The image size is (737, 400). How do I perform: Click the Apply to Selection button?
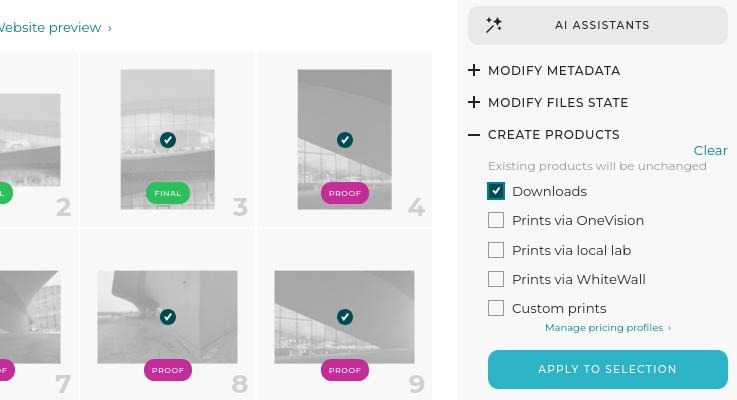click(x=608, y=369)
